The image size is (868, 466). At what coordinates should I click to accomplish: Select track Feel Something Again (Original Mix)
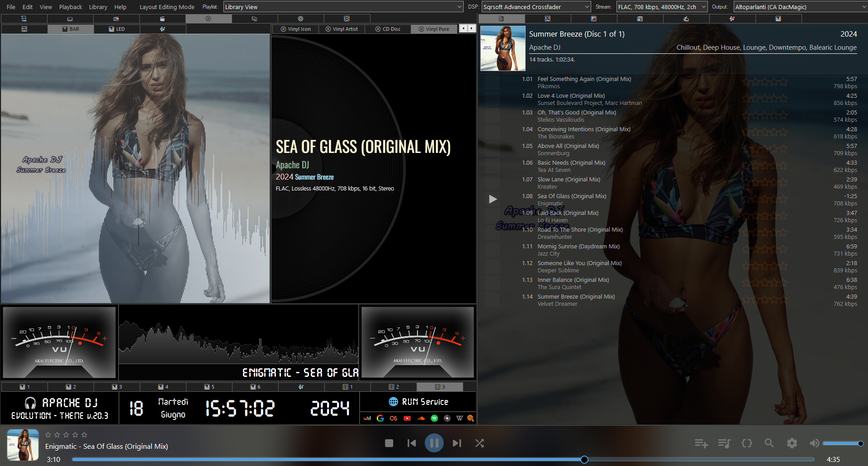(584, 79)
